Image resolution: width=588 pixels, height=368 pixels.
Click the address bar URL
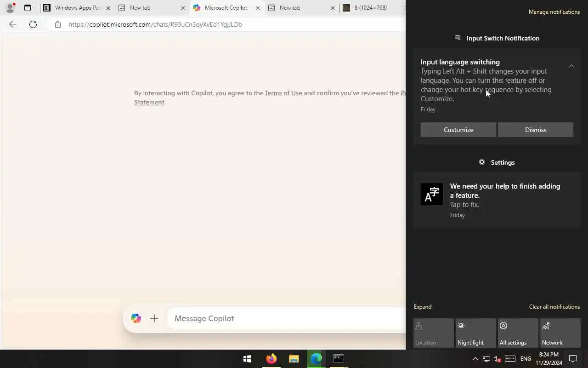(x=155, y=24)
